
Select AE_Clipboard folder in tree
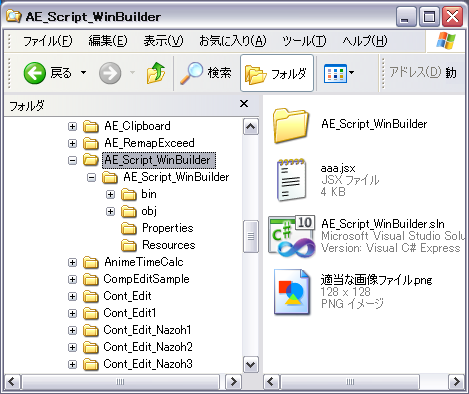click(x=137, y=126)
